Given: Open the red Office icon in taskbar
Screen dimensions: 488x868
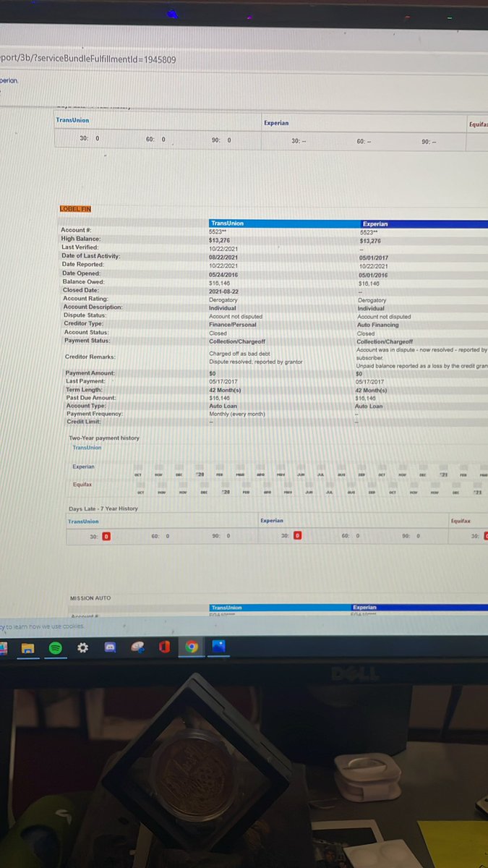Looking at the screenshot, I should tap(164, 647).
